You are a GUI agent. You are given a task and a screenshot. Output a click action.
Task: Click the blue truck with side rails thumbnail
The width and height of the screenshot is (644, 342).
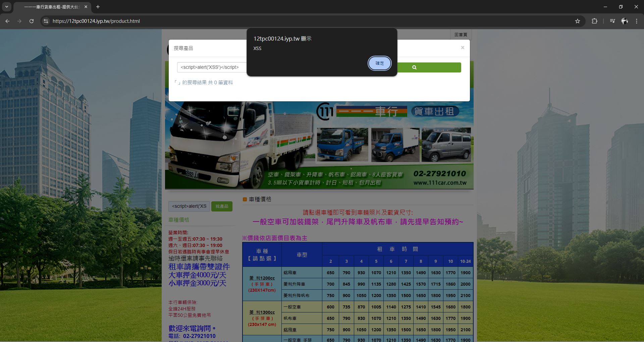coord(342,145)
